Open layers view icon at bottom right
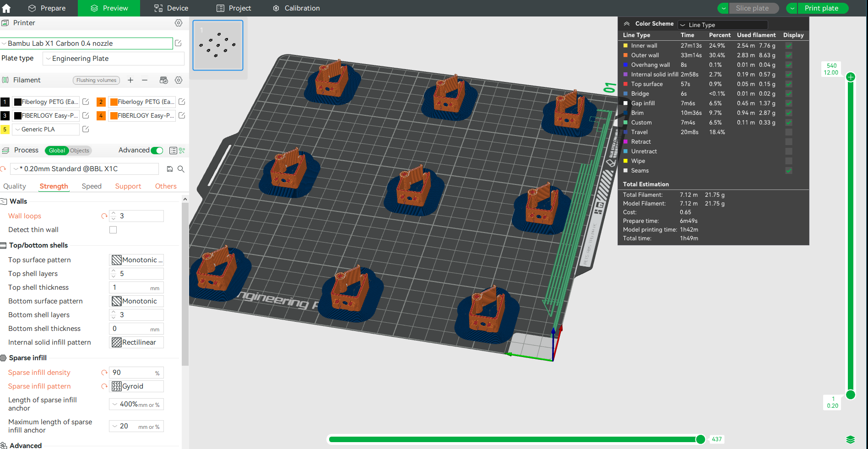Image resolution: width=868 pixels, height=449 pixels. coord(851,440)
